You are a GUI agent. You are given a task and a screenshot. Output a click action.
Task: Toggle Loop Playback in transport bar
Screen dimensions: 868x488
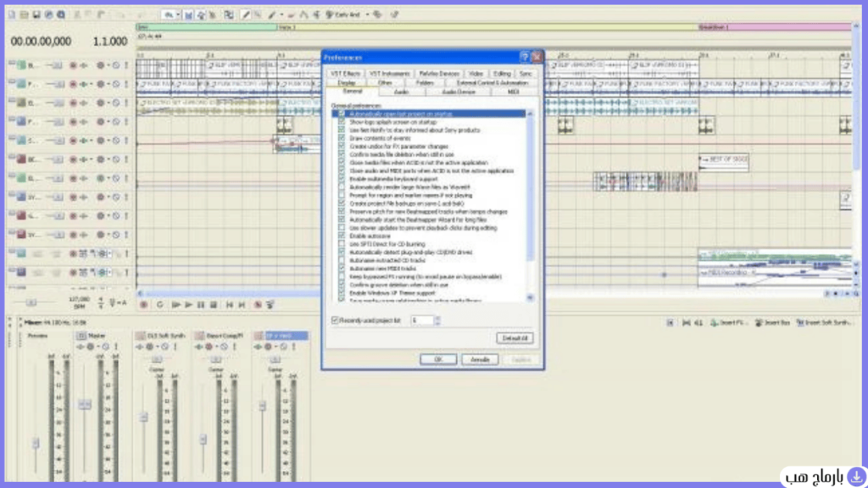[160, 305]
